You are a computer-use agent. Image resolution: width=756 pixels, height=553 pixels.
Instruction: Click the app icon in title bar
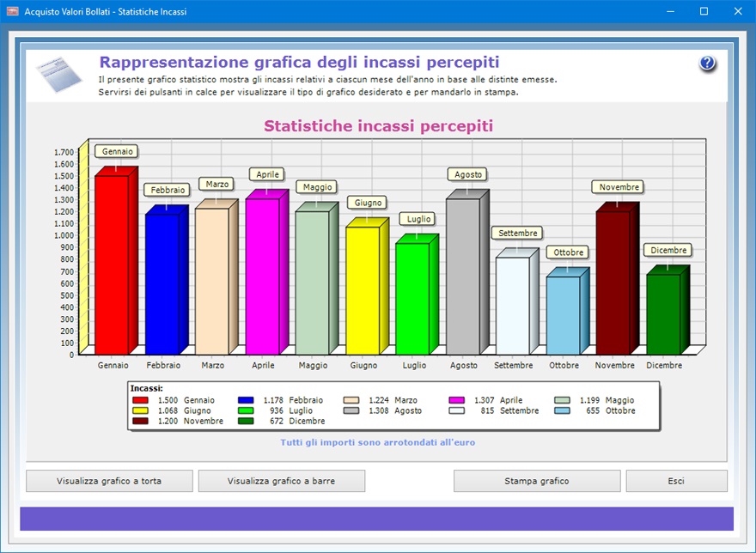13,11
